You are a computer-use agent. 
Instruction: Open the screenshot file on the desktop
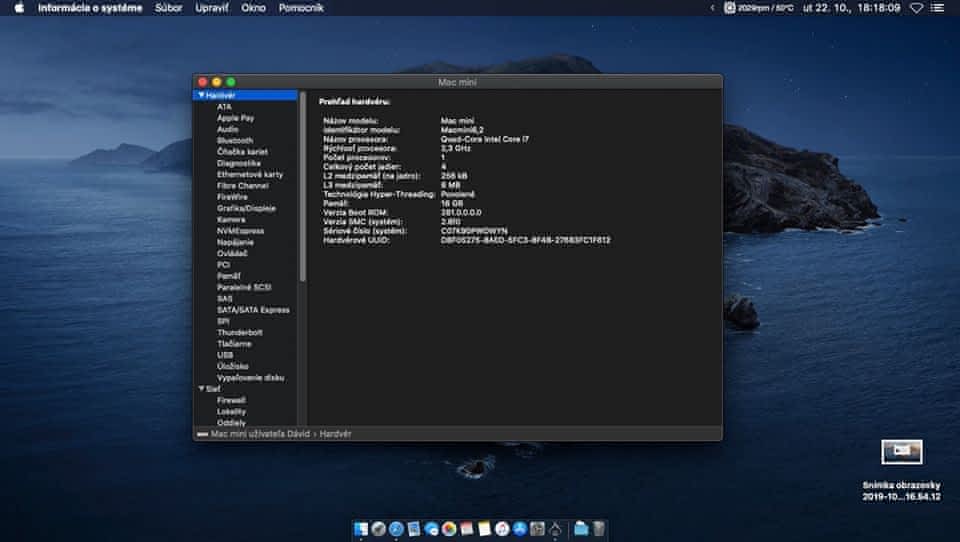tap(901, 452)
